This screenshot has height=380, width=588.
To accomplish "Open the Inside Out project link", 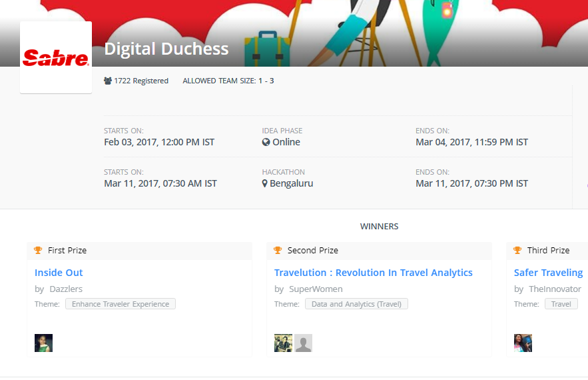I will pyautogui.click(x=59, y=273).
